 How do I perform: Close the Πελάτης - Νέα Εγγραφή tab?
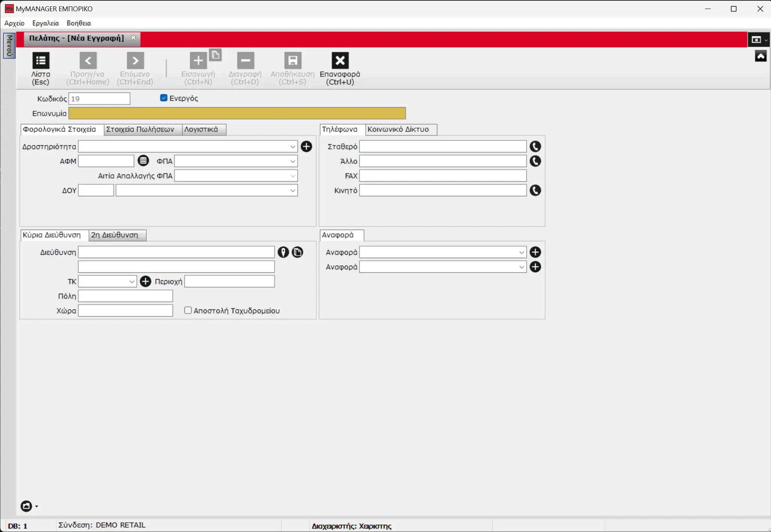[x=133, y=38]
